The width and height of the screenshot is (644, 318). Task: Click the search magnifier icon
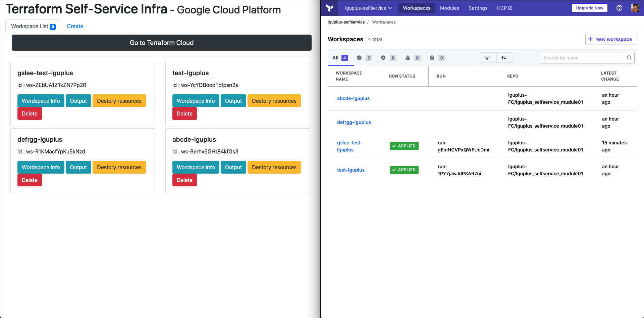(x=629, y=58)
